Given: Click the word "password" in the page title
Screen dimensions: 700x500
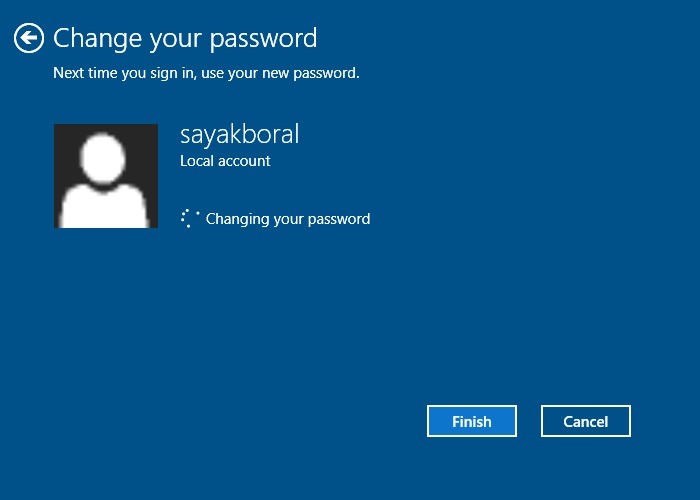Looking at the screenshot, I should [263, 39].
